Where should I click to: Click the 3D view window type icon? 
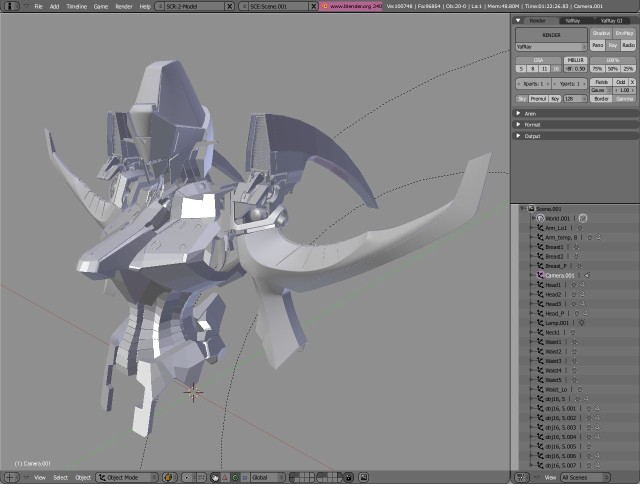click(9, 477)
